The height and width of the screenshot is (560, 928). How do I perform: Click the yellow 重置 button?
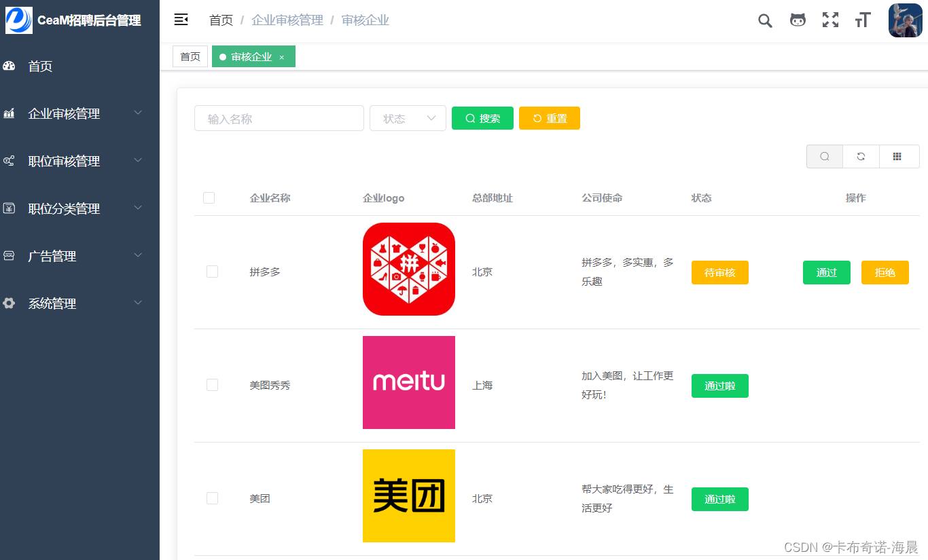click(550, 118)
